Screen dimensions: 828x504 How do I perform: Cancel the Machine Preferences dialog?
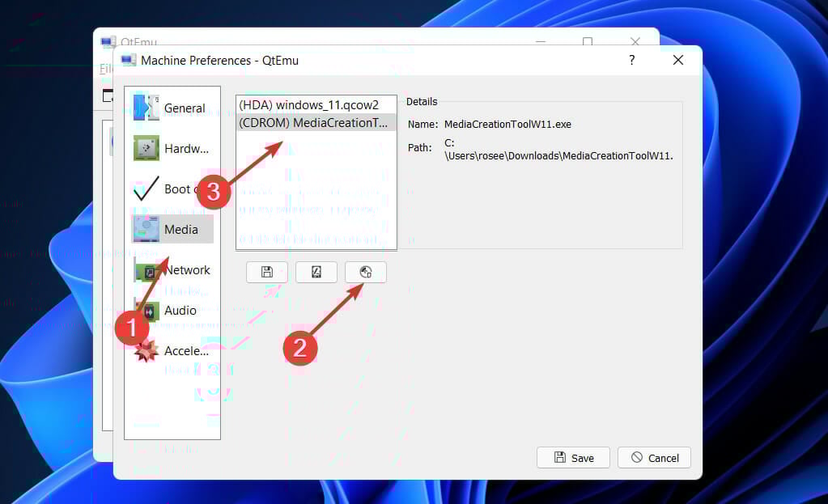pyautogui.click(x=654, y=458)
